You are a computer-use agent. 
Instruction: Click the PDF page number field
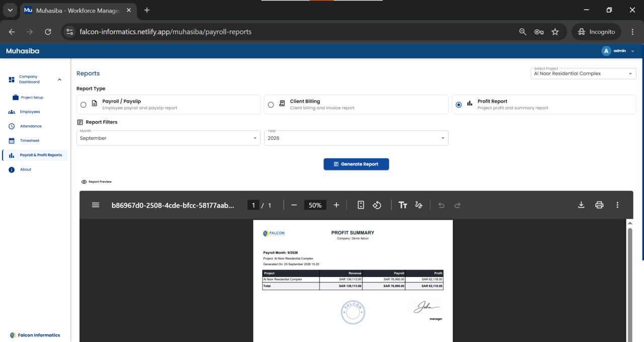[254, 205]
